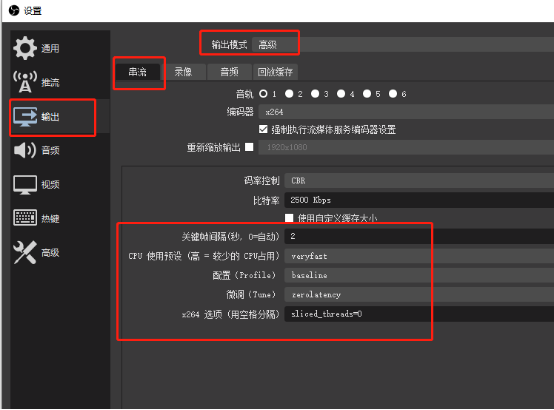Open the CPU usage preset veryfast dropdown

coord(419,256)
